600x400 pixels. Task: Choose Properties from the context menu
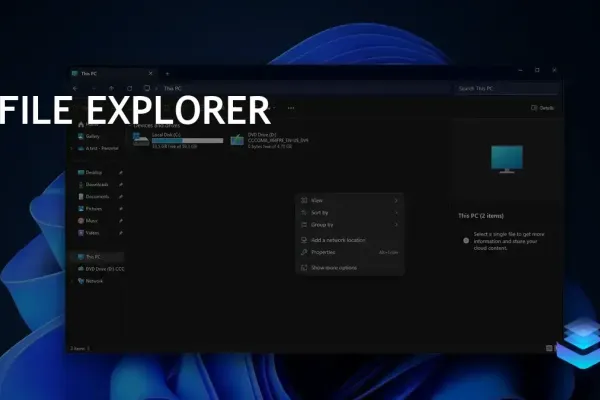pyautogui.click(x=350, y=252)
